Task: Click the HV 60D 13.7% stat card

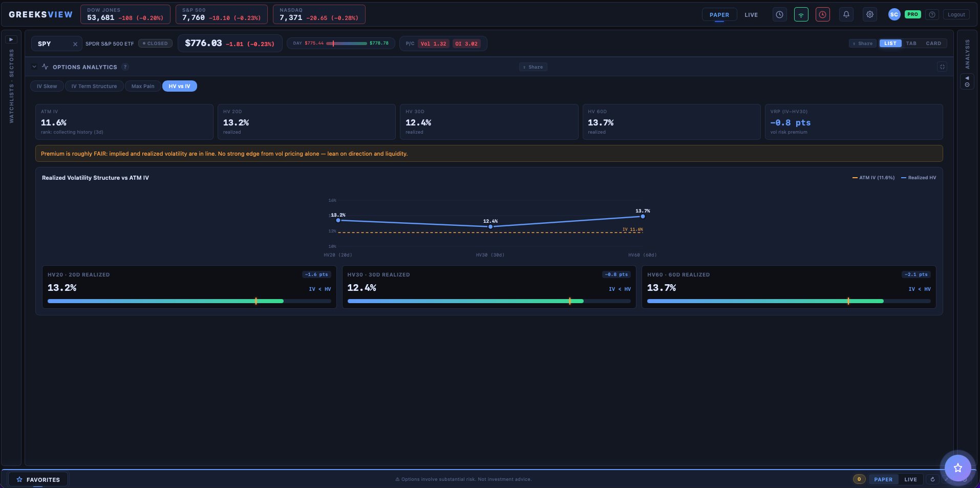Action: click(x=671, y=122)
